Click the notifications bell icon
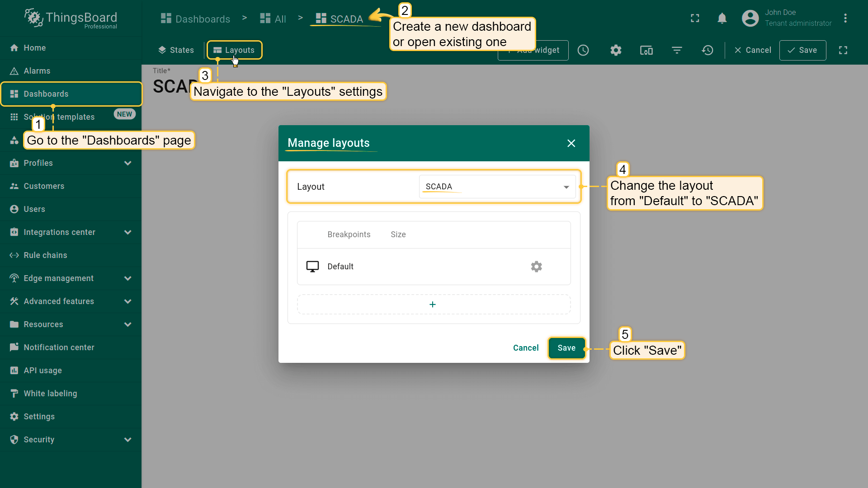Screen dimensions: 868x488 coord(722,18)
